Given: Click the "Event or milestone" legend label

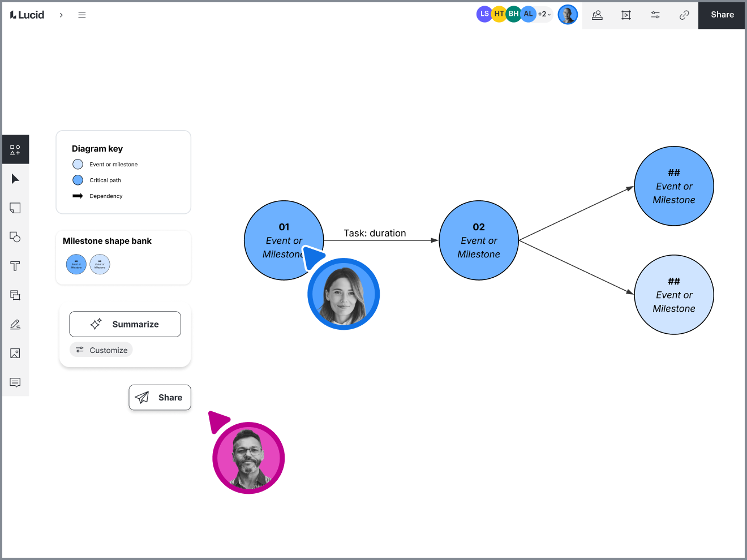Looking at the screenshot, I should point(113,165).
